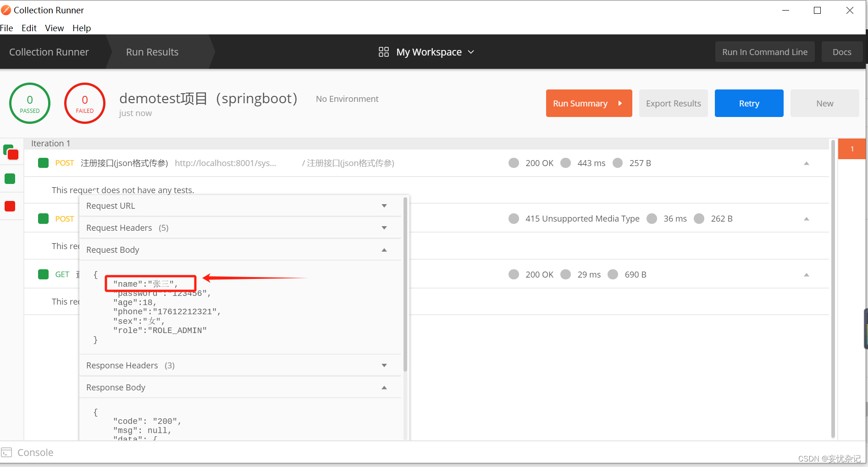Click the Postman app icon in title bar
868x467 pixels.
(x=6, y=10)
